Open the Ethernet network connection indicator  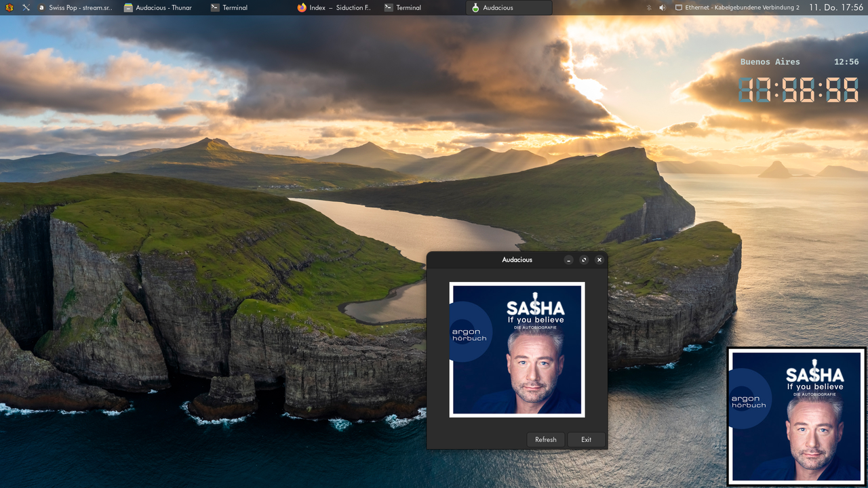tap(737, 7)
